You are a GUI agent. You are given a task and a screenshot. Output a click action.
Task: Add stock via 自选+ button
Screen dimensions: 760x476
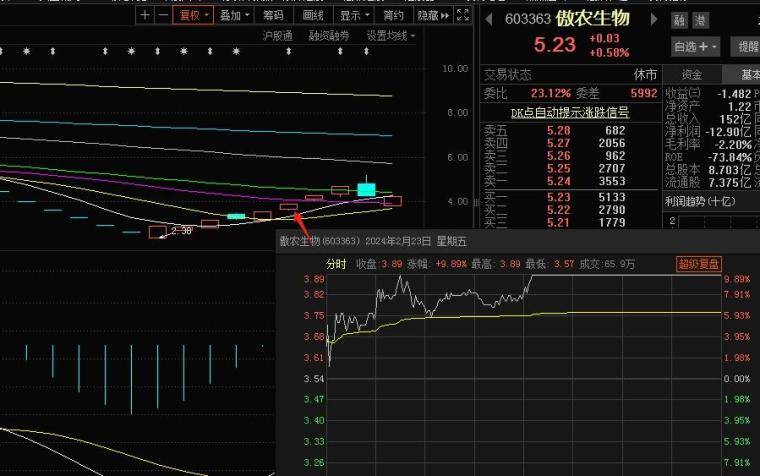[695, 47]
